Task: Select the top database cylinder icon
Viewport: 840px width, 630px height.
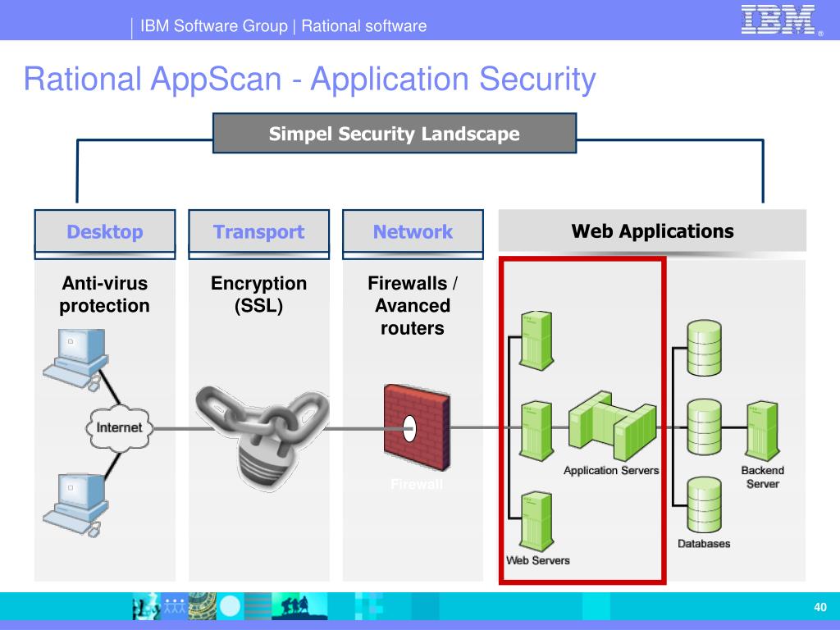Action: 705,348
